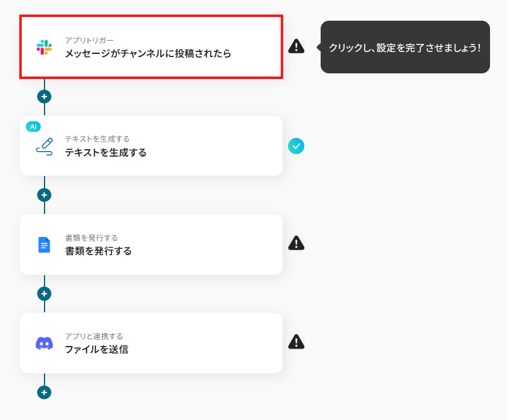Click the Google Docs icon on the '書類を発行する' card
The height and width of the screenshot is (420, 507).
point(45,245)
